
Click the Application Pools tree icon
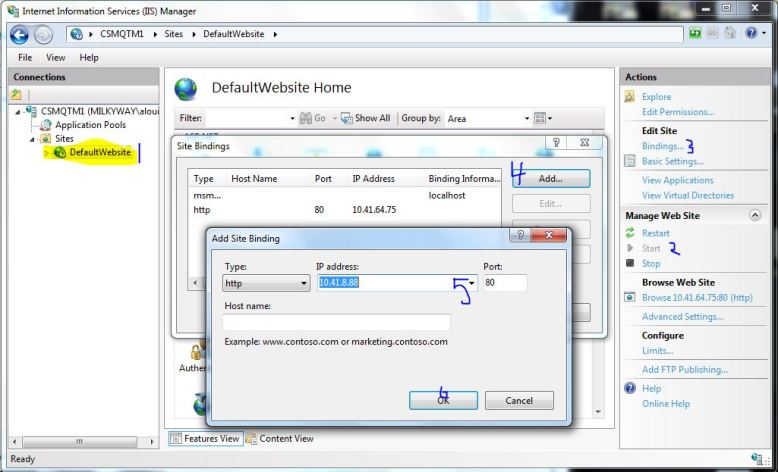coord(46,125)
